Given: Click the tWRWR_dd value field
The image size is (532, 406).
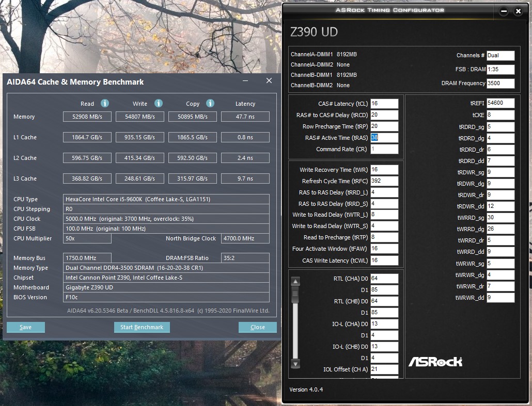Looking at the screenshot, I should coord(500,298).
